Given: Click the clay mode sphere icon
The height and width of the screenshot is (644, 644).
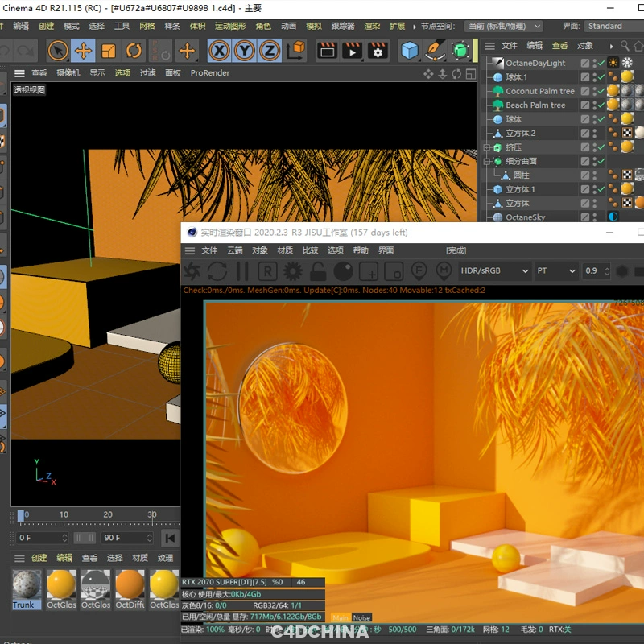Looking at the screenshot, I should (344, 271).
